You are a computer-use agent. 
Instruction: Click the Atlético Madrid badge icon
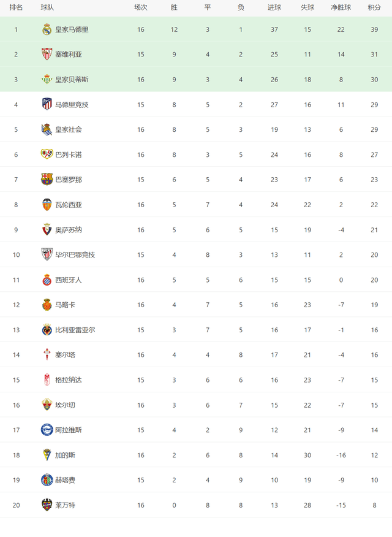pyautogui.click(x=47, y=104)
